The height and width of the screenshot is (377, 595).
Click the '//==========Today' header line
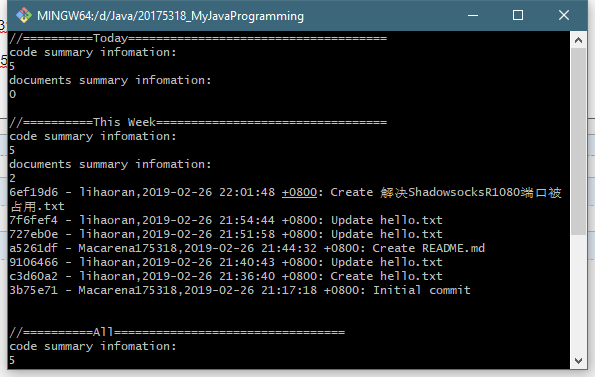click(198, 38)
